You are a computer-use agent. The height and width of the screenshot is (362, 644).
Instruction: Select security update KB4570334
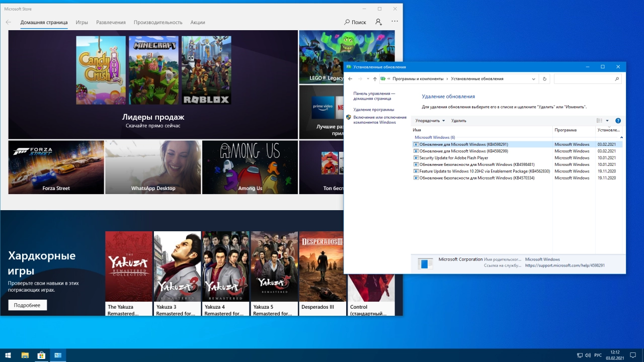[517, 178]
